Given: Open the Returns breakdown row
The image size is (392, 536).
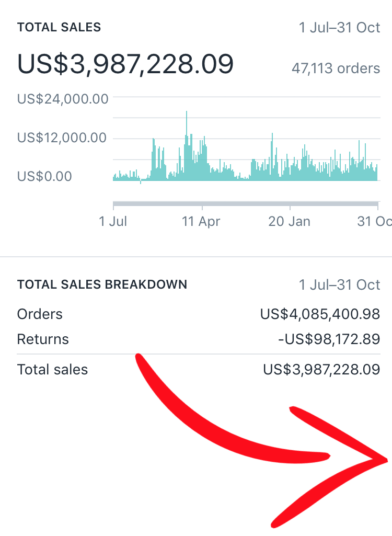Looking at the screenshot, I should pos(43,339).
